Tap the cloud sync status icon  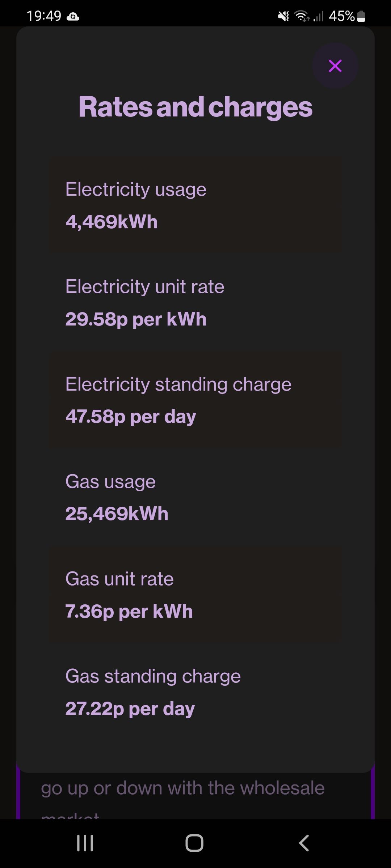73,17
